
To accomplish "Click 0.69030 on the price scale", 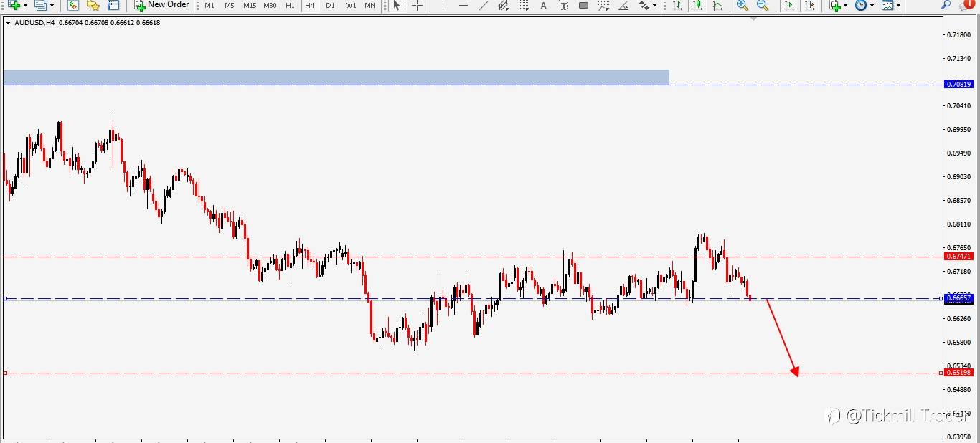I will coord(958,176).
